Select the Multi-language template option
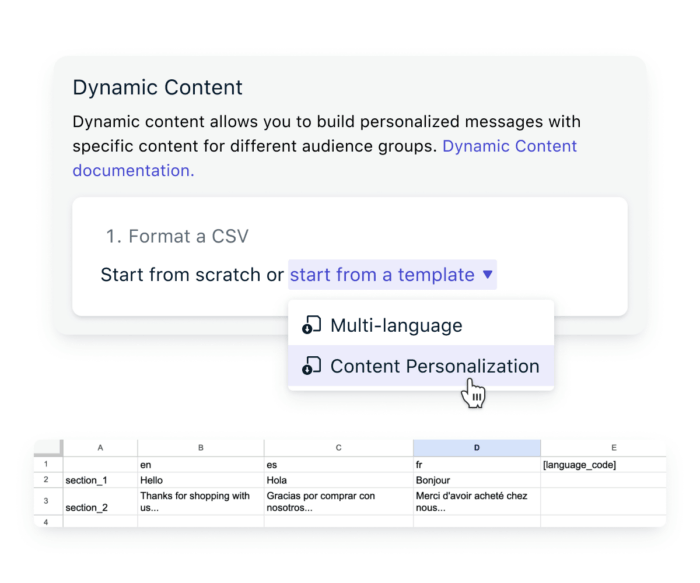The height and width of the screenshot is (583, 700). (396, 325)
